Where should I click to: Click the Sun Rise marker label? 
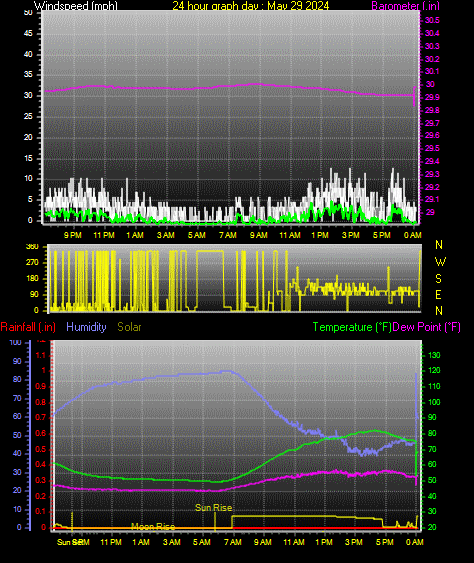(x=213, y=507)
